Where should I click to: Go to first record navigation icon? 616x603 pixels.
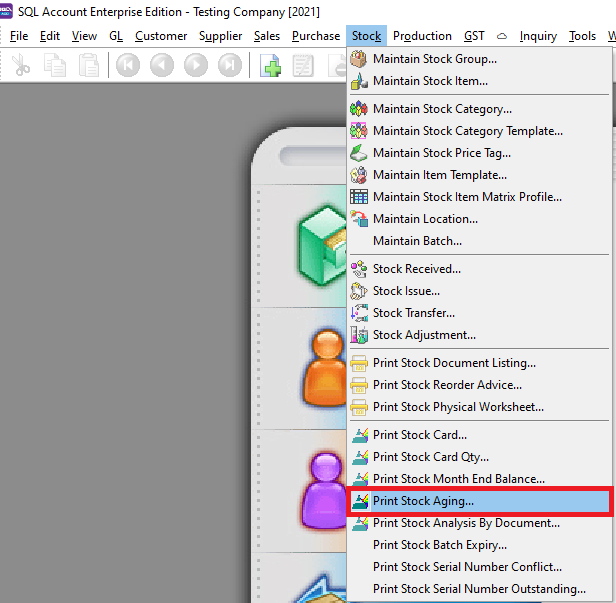[x=127, y=66]
